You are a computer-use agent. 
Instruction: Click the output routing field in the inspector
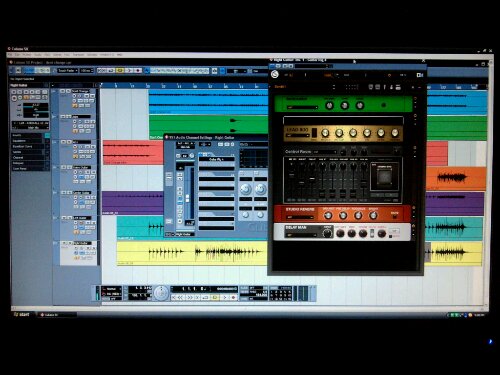31,128
